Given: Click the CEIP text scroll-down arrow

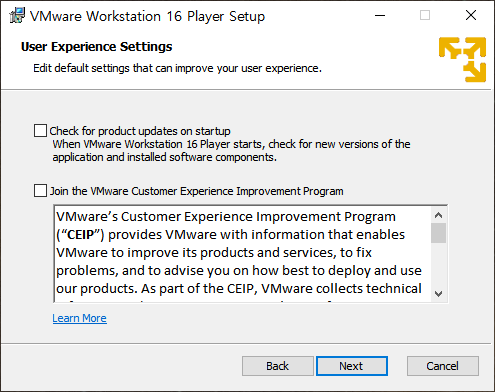Looking at the screenshot, I should pos(438,294).
